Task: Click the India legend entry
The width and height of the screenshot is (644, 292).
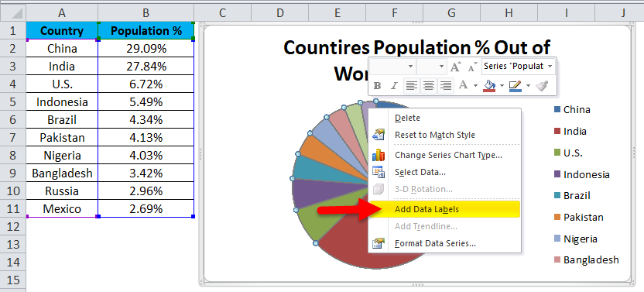Action: 570,131
